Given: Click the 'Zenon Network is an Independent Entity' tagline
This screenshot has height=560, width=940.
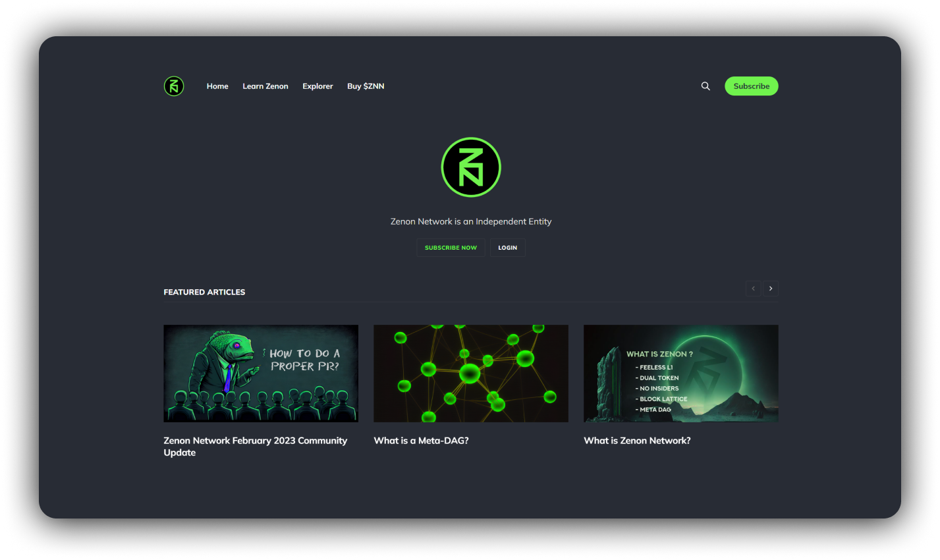Looking at the screenshot, I should [471, 221].
